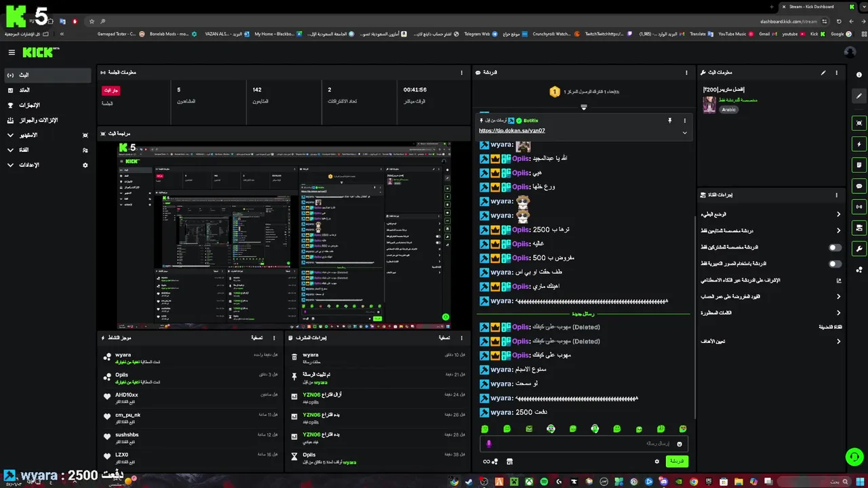Click the stream category thumbnail image
The height and width of the screenshot is (488, 868).
(709, 104)
